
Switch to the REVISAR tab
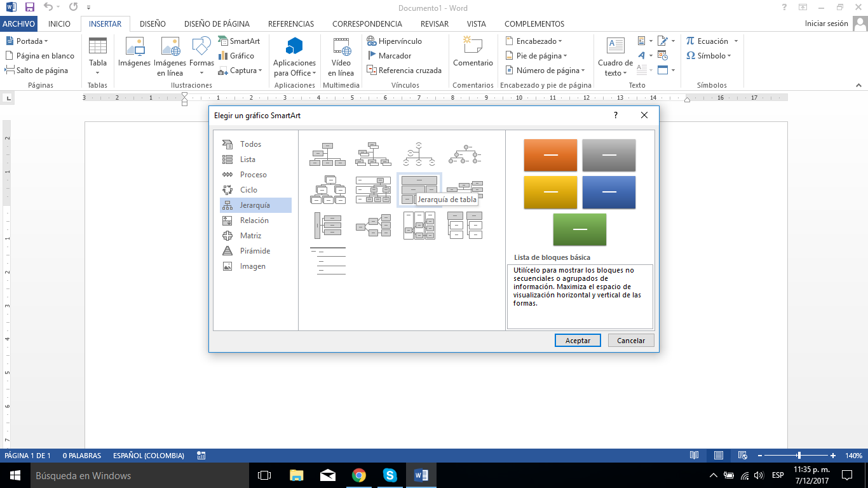coord(435,24)
